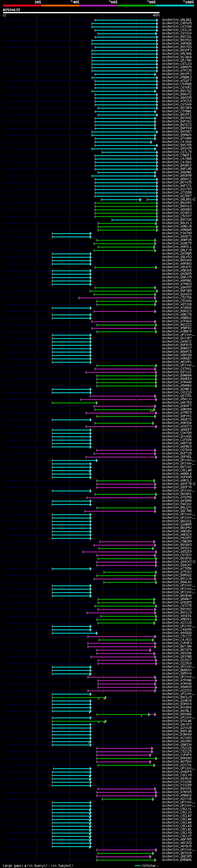Open hit UniRef100_C5XVV7
This screenshot has height=868, width=197.
click(177, 216)
